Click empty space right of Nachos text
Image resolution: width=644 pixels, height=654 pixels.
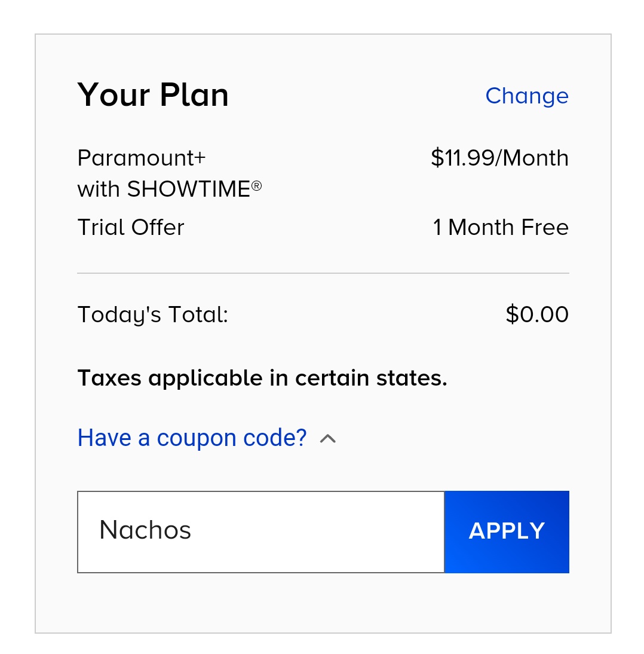click(x=317, y=532)
